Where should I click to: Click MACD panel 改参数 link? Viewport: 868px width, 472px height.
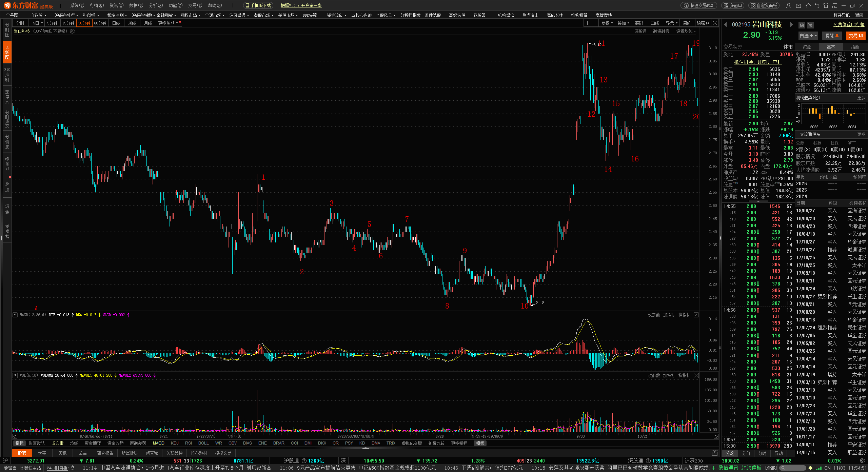653,315
